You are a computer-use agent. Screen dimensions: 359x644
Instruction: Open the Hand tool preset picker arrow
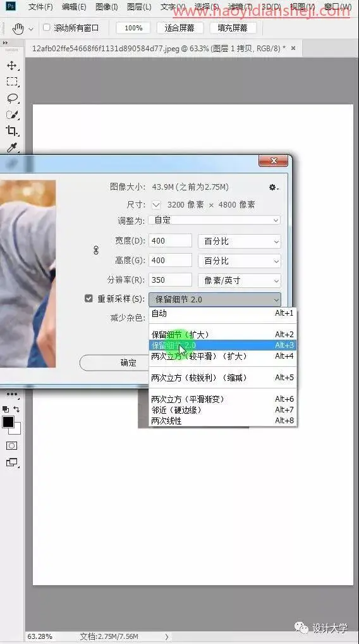(x=31, y=29)
